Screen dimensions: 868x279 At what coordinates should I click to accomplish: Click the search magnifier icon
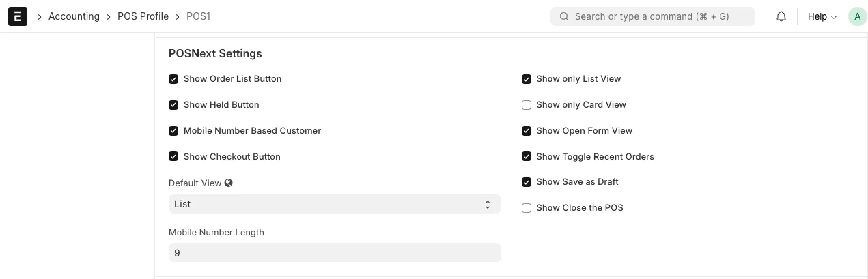tap(564, 16)
